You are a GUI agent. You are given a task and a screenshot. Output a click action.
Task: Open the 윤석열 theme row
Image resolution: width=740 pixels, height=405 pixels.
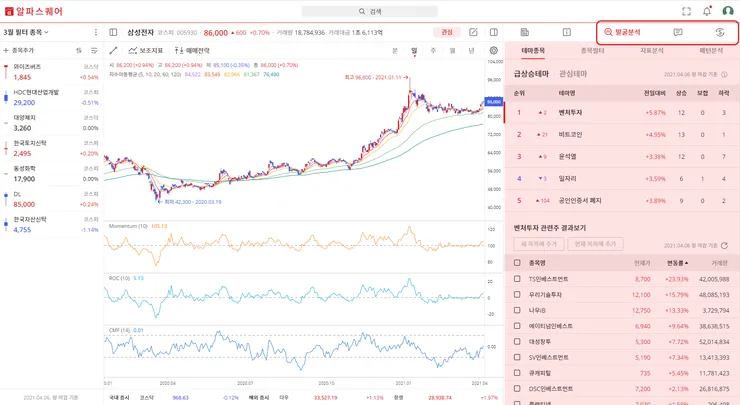(x=622, y=157)
